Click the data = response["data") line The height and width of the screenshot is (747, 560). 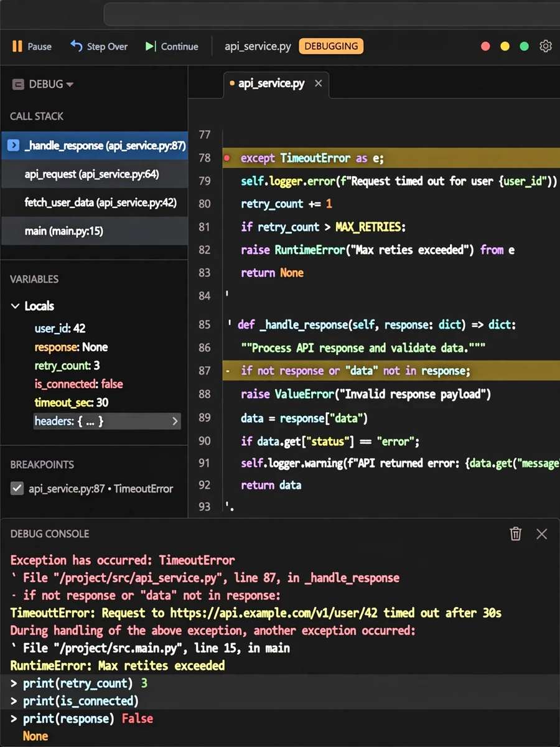[304, 418]
